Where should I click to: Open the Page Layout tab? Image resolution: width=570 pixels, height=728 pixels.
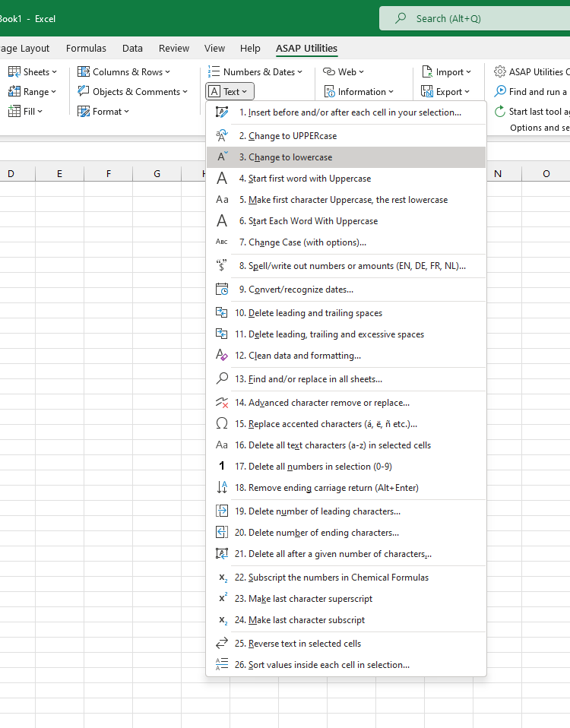(x=24, y=49)
